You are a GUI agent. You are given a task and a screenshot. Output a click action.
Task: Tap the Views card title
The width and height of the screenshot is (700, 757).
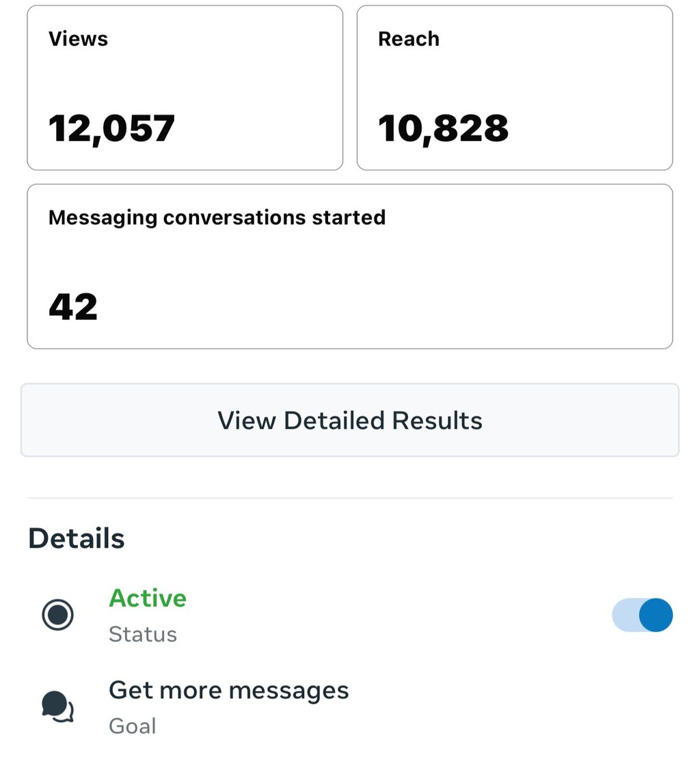pos(78,39)
